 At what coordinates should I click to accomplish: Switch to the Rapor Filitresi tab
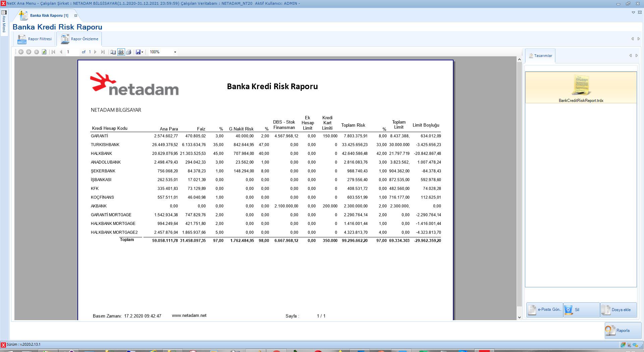[x=35, y=39]
